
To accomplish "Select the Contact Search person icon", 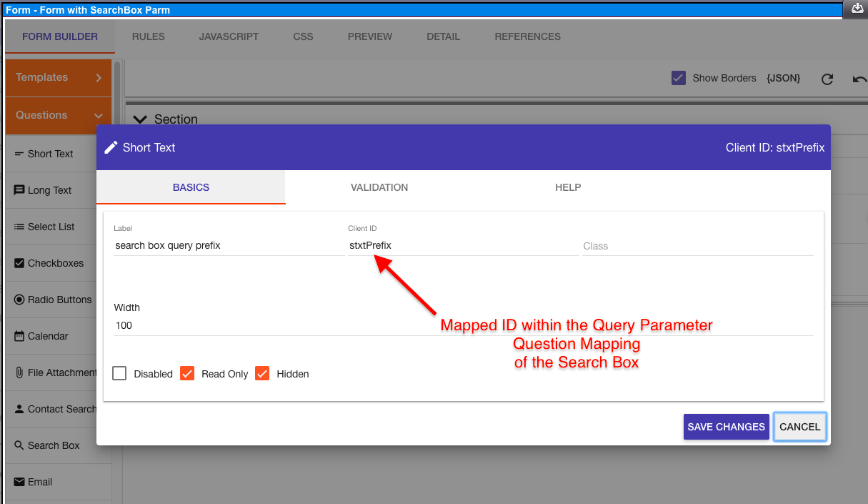I will pyautogui.click(x=19, y=409).
